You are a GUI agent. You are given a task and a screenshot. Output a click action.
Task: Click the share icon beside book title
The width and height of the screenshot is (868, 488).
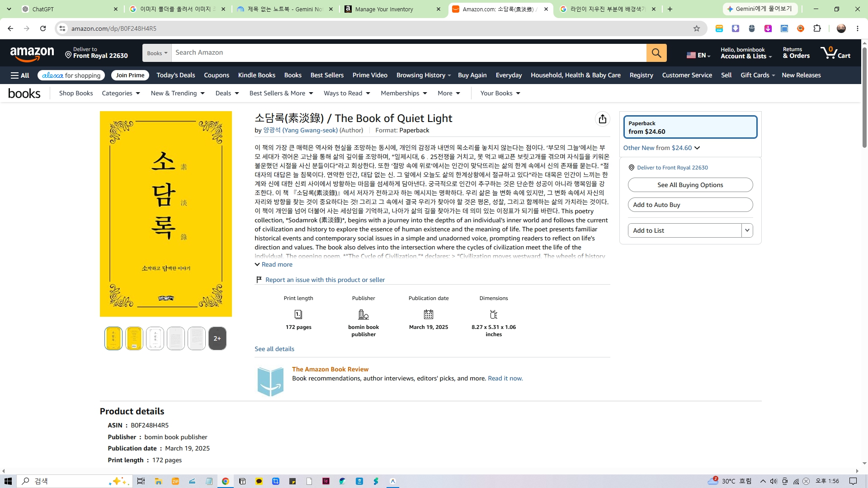point(602,119)
